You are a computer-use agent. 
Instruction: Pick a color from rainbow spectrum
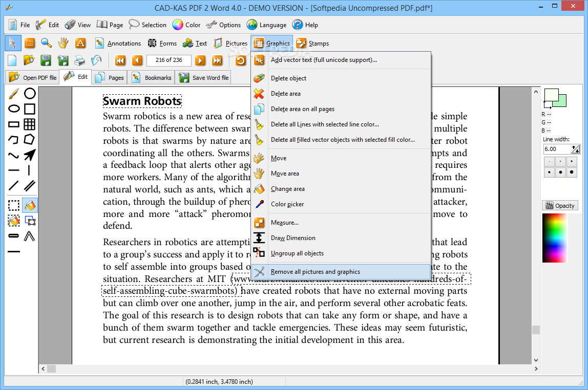point(555,238)
